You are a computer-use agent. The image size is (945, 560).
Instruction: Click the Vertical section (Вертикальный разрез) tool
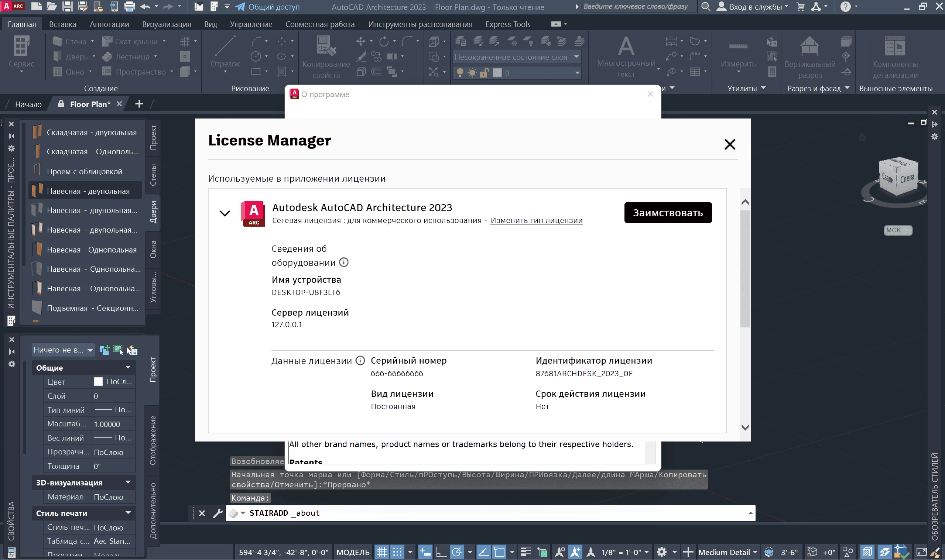click(810, 57)
